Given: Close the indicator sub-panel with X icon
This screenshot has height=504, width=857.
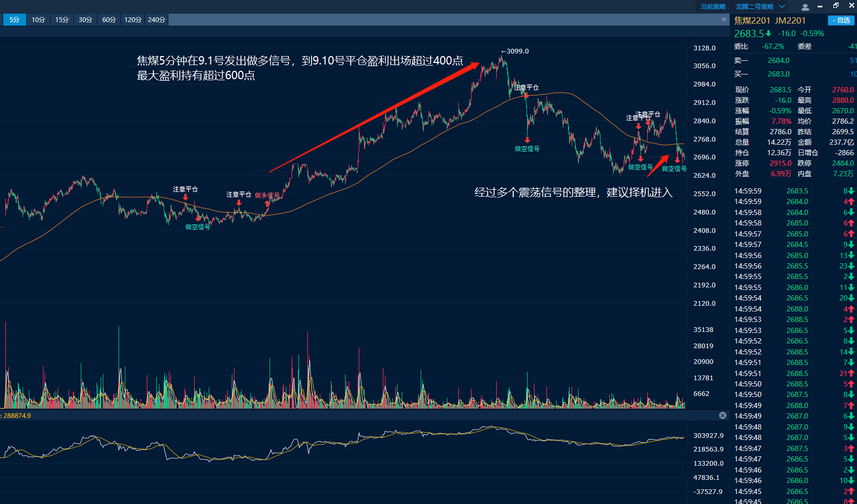Looking at the screenshot, I should 722,415.
